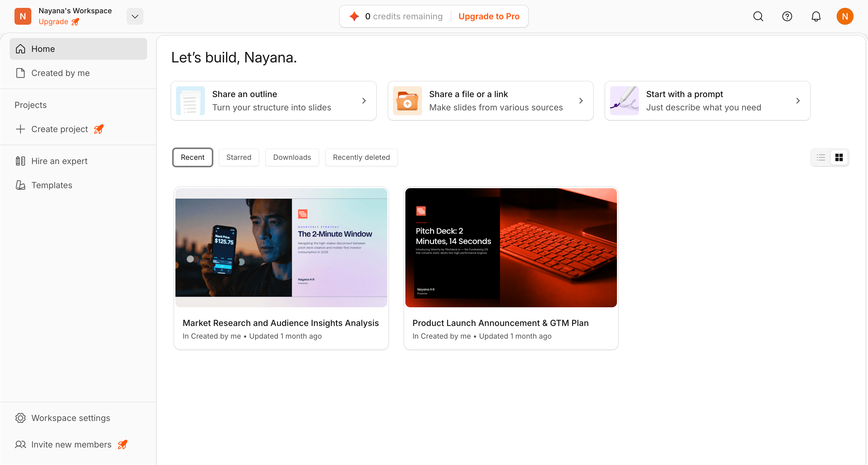868x465 pixels.
Task: Open the Recently deleted tab
Action: (x=361, y=157)
